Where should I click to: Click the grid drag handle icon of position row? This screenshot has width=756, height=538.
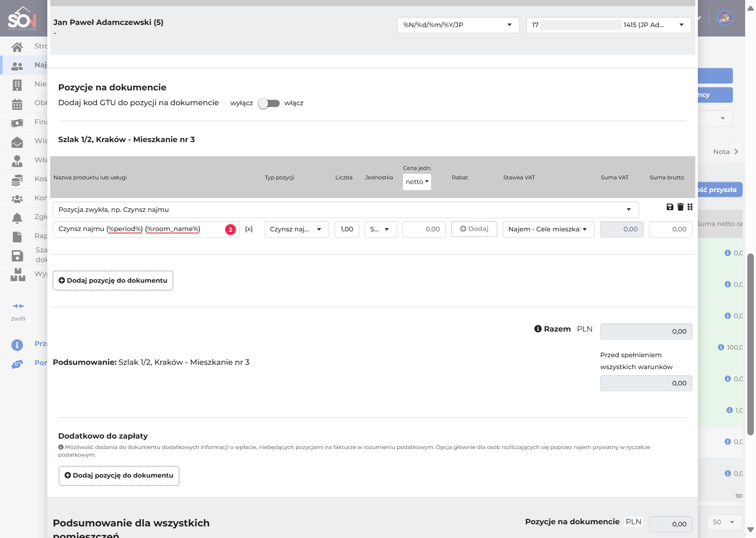690,207
